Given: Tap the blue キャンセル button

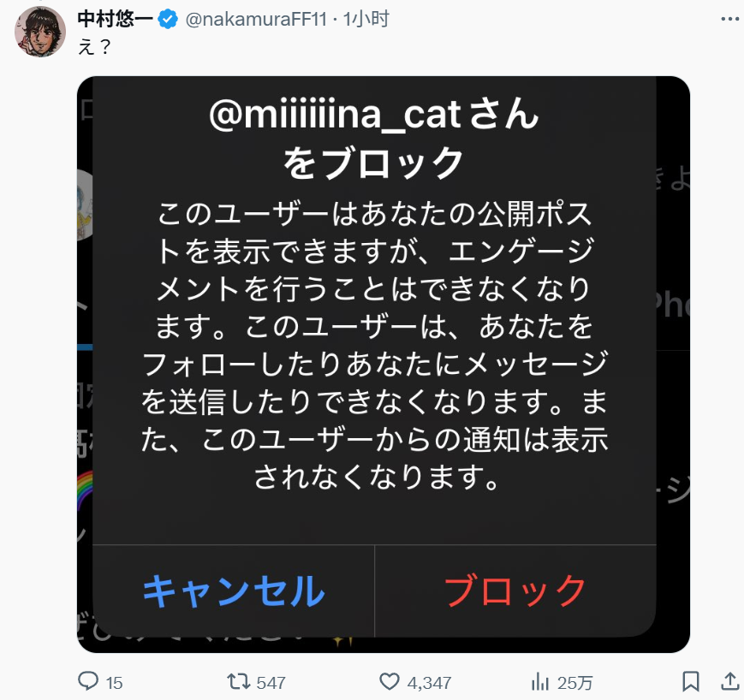Looking at the screenshot, I should pyautogui.click(x=234, y=591).
